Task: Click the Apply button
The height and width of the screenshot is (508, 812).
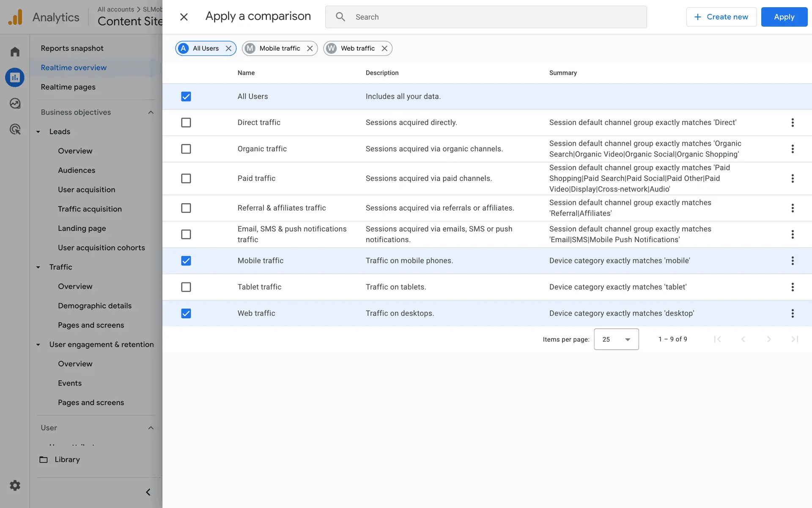Action: point(784,17)
